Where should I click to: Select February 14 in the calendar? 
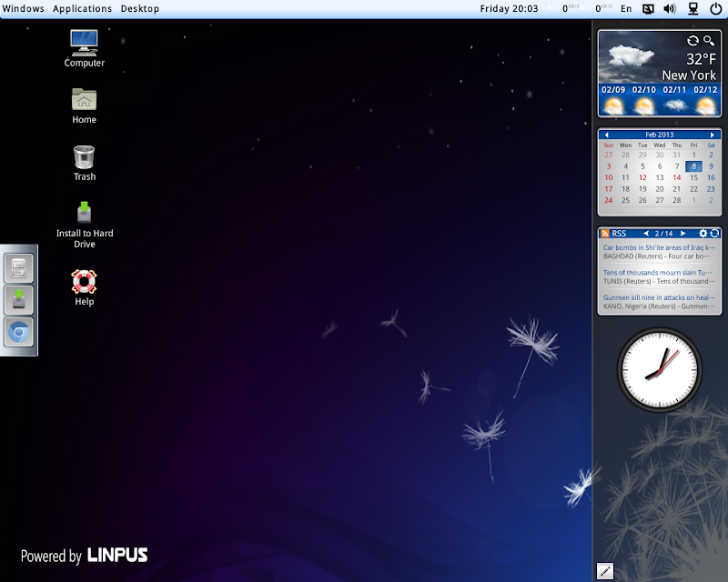(x=677, y=177)
